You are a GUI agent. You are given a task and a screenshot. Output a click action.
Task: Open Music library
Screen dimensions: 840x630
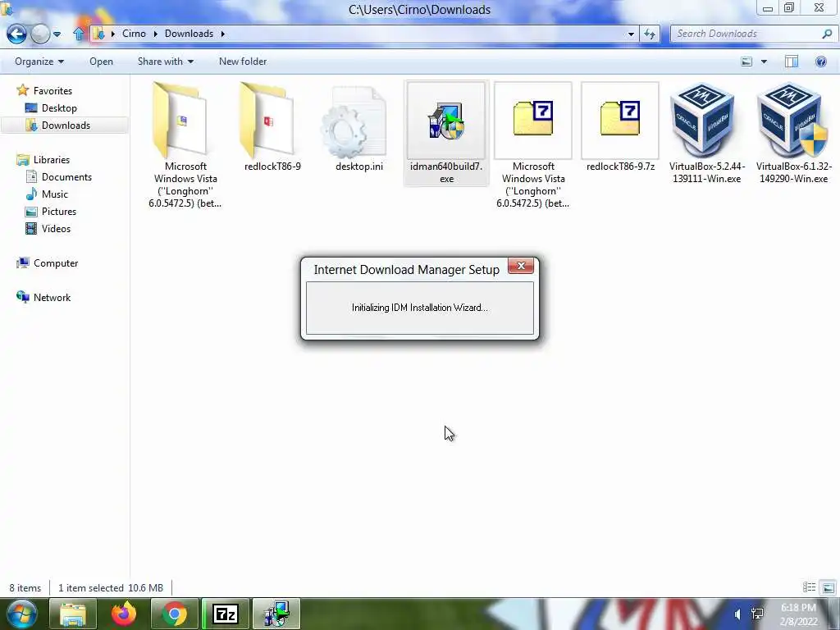click(x=55, y=194)
